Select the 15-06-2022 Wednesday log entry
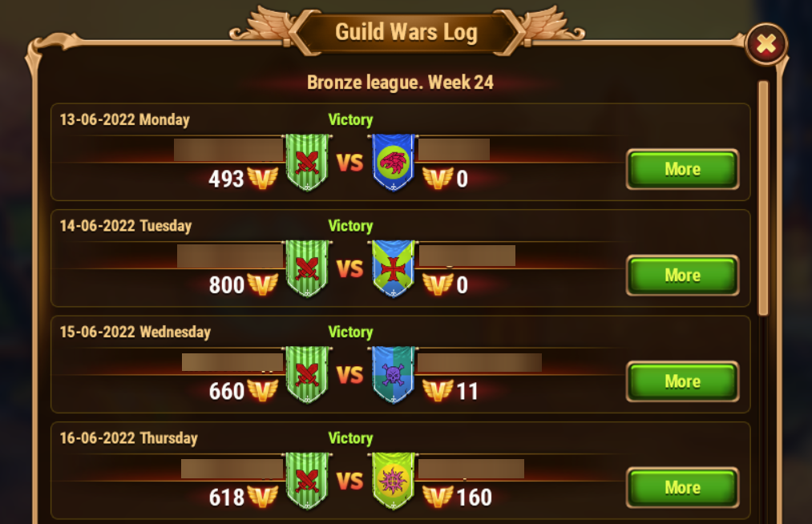812x524 pixels. (400, 364)
